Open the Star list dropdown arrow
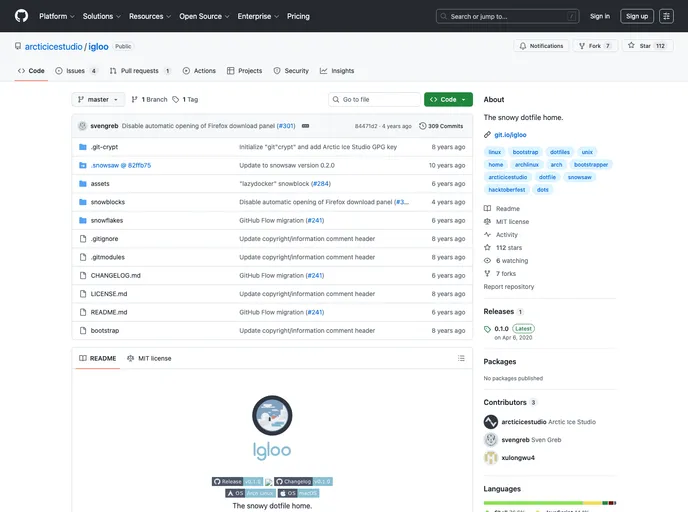Screen dimensions: 688x512 (661, 46)
